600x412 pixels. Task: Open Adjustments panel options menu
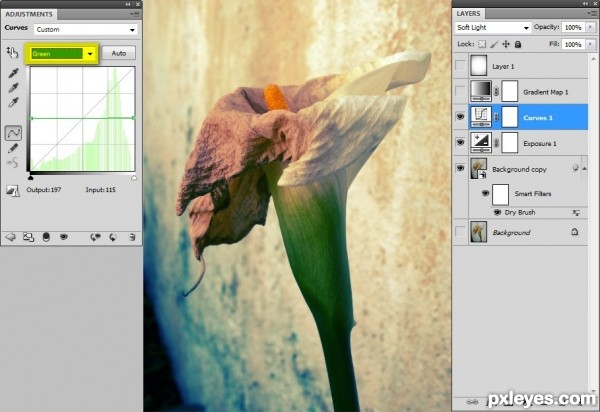[x=135, y=14]
